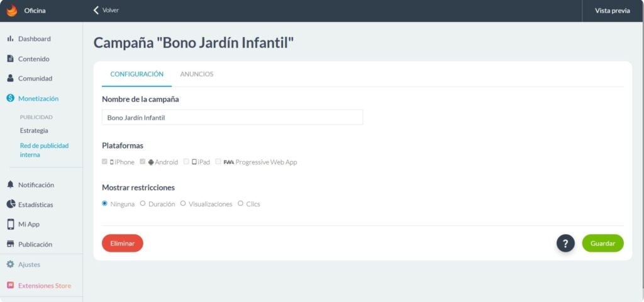The width and height of the screenshot is (644, 302).
Task: Open Ajustes gear icon
Action: (10, 264)
